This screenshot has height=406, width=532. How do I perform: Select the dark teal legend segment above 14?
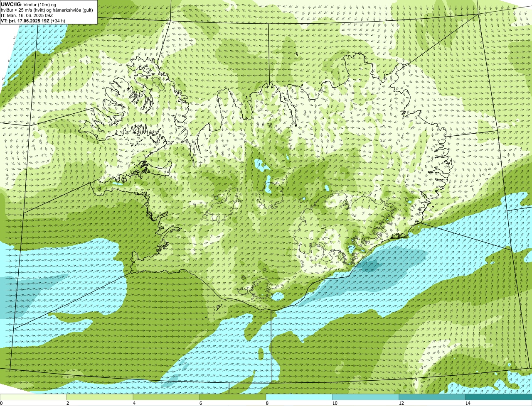click(x=499, y=397)
